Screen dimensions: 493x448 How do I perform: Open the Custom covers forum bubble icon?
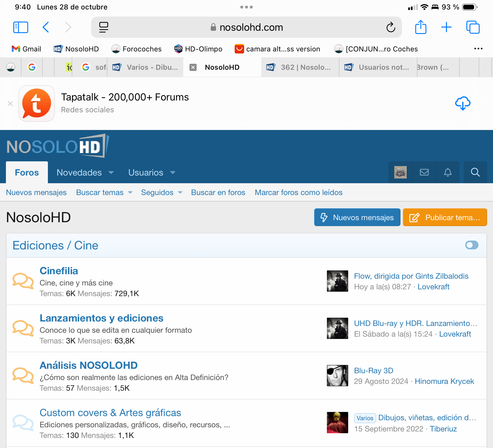(x=23, y=423)
